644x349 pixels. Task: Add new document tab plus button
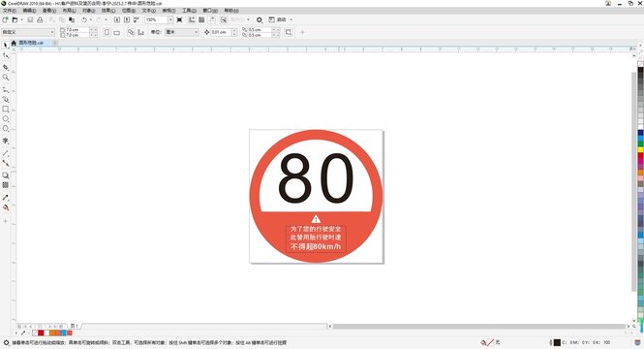coord(54,43)
